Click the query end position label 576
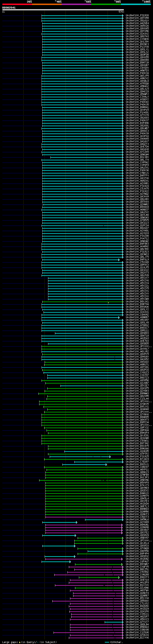 click(x=121, y=12)
